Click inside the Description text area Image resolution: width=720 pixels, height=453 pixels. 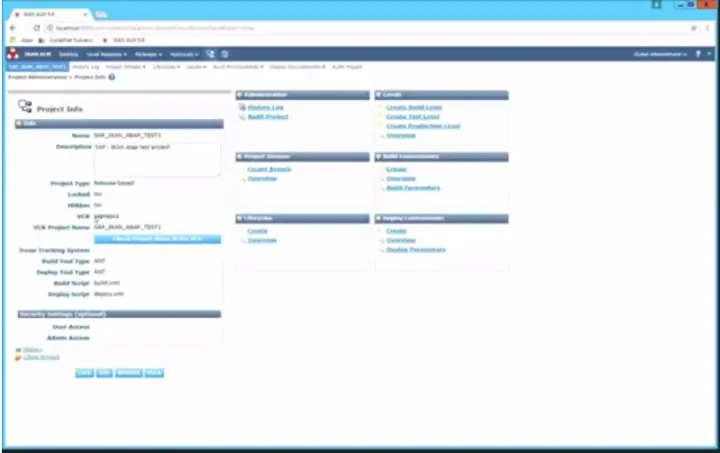coord(156,159)
